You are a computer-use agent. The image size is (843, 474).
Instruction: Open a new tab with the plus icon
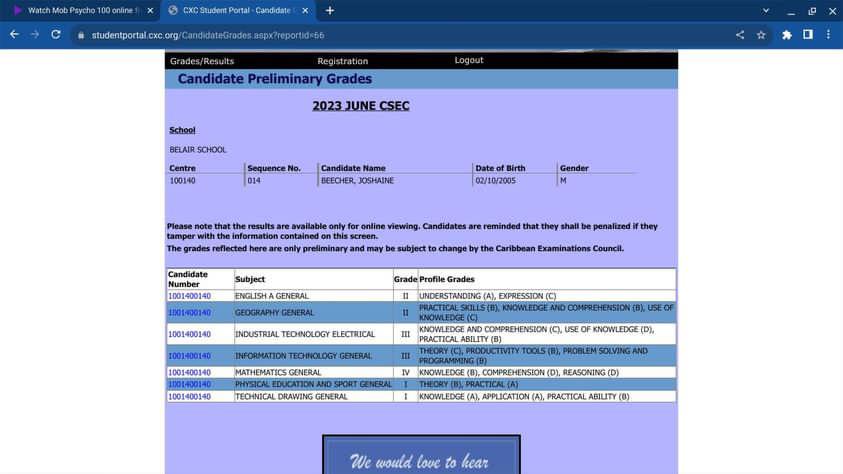pyautogui.click(x=330, y=10)
